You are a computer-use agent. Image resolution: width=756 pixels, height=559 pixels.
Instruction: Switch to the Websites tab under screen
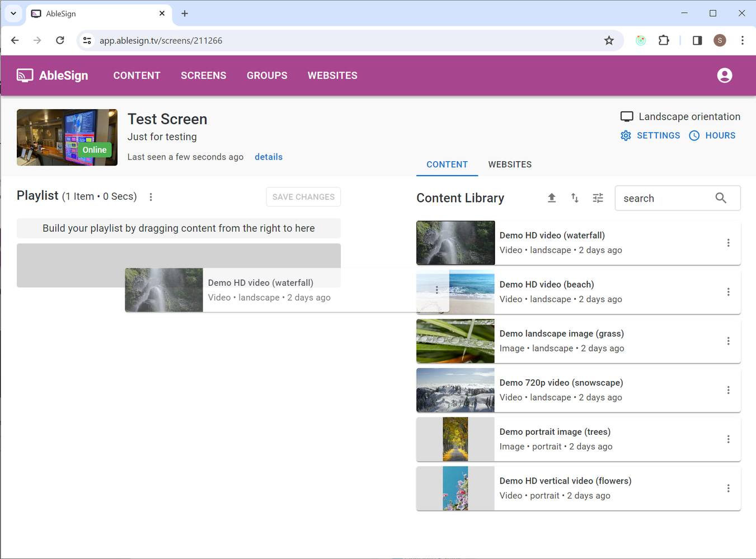pyautogui.click(x=509, y=165)
